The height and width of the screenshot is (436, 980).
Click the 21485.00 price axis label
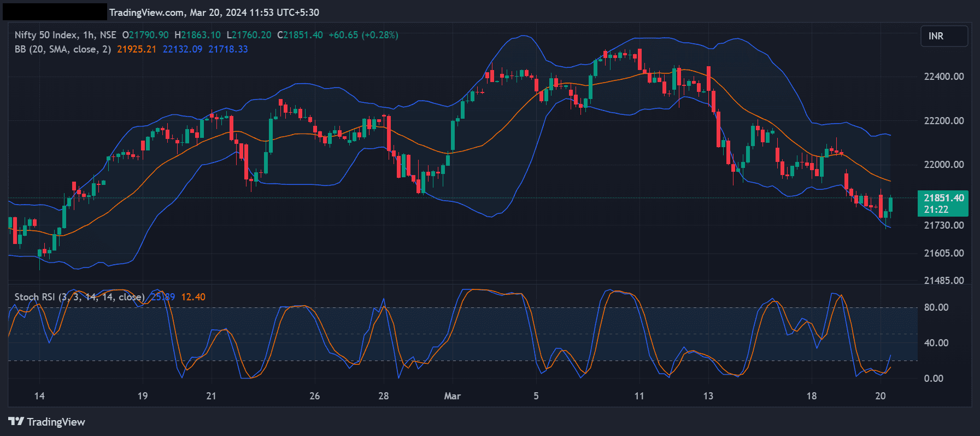click(x=944, y=281)
